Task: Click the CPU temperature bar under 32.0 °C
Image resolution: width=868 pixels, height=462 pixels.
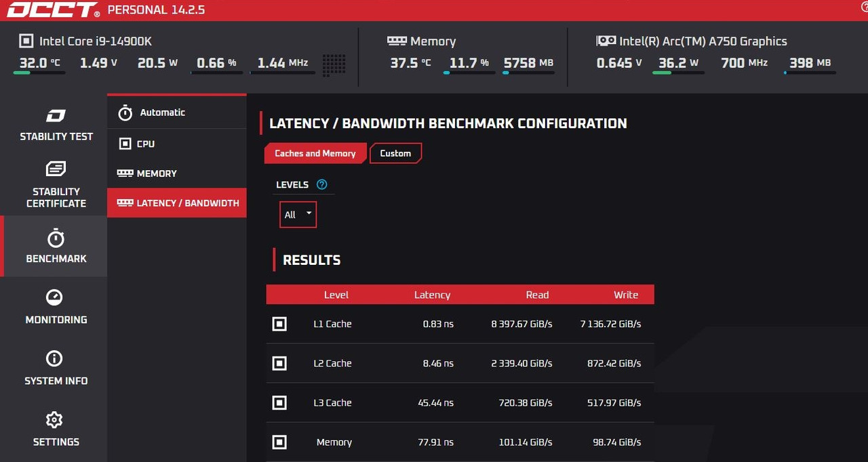Action: tap(39, 72)
